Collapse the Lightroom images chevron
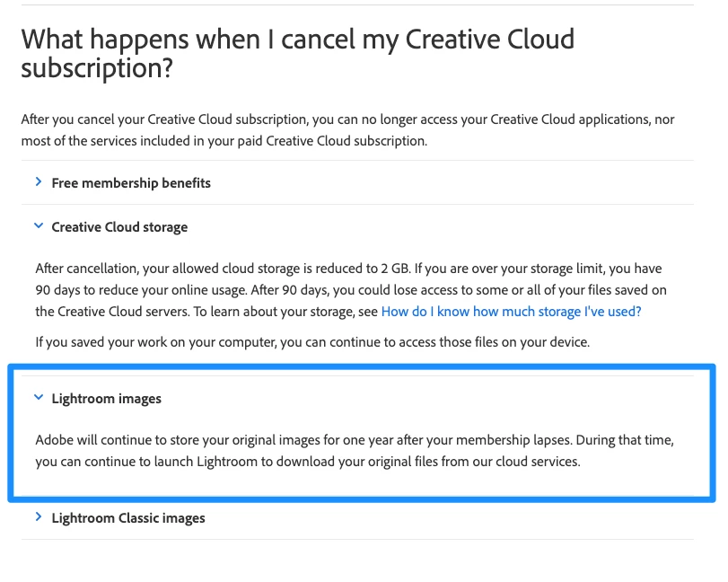The image size is (728, 582). 39,397
